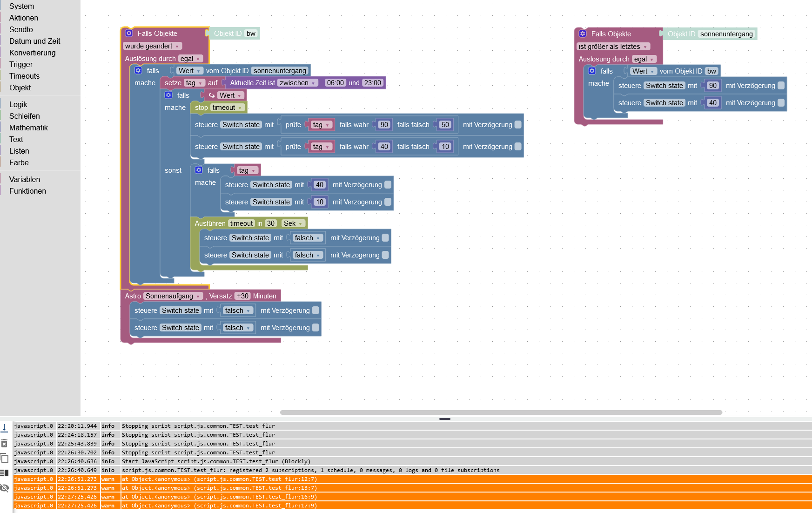Check mit Verzögerung on first Astro falsch row
The height and width of the screenshot is (513, 812).
click(315, 310)
